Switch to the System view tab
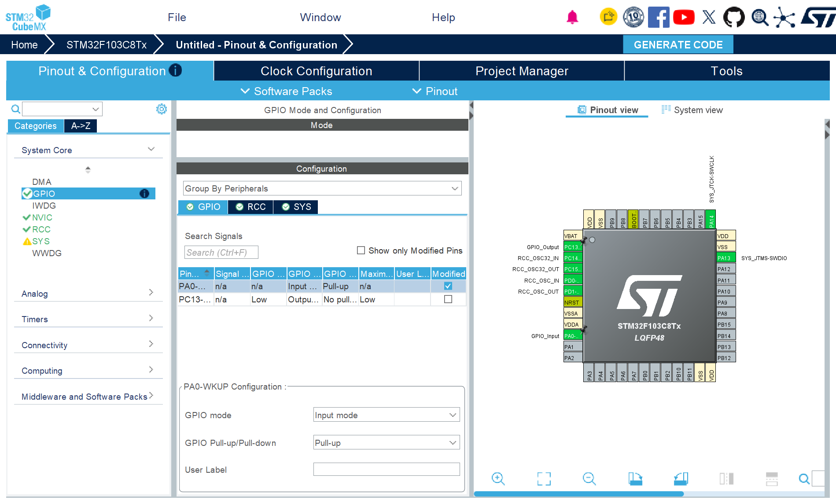The height and width of the screenshot is (504, 836). coord(692,110)
